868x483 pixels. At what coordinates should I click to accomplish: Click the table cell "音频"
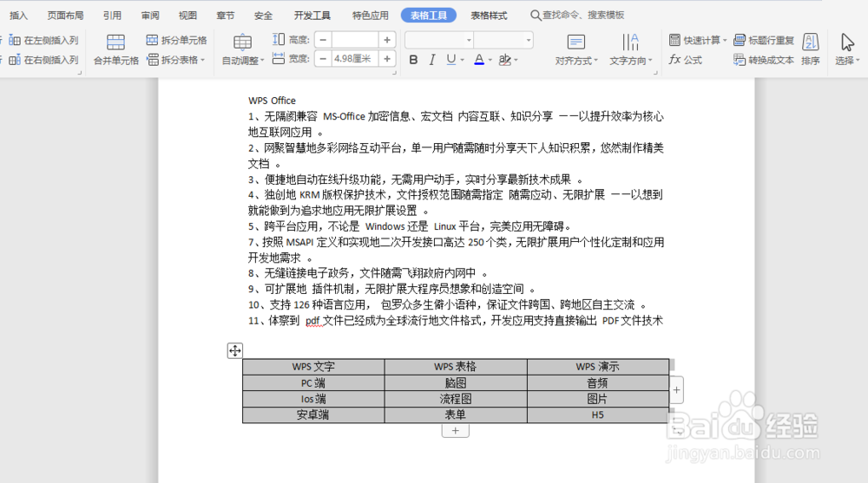[598, 383]
